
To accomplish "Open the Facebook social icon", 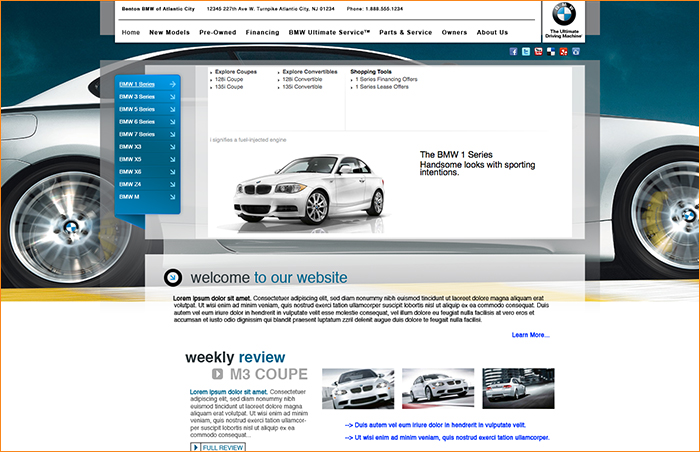I will (513, 52).
